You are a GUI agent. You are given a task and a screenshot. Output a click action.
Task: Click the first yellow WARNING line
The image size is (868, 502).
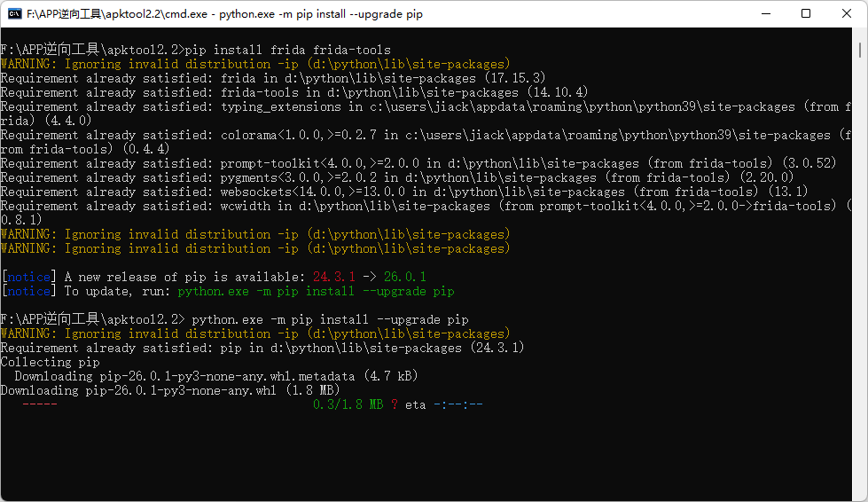(255, 64)
